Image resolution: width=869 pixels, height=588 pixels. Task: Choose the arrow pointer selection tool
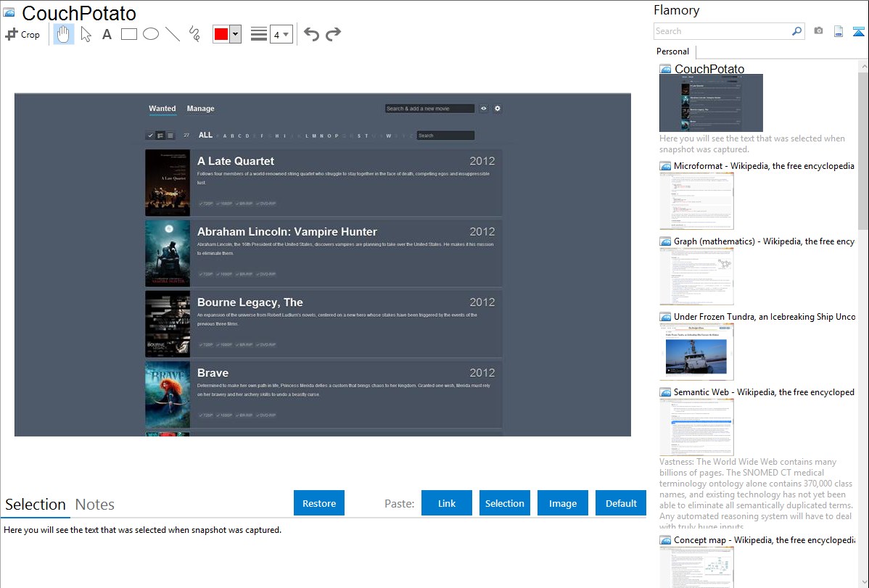(x=86, y=34)
